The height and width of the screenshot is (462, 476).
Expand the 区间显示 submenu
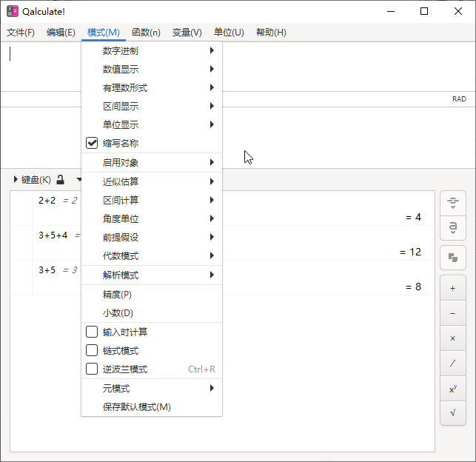point(152,106)
